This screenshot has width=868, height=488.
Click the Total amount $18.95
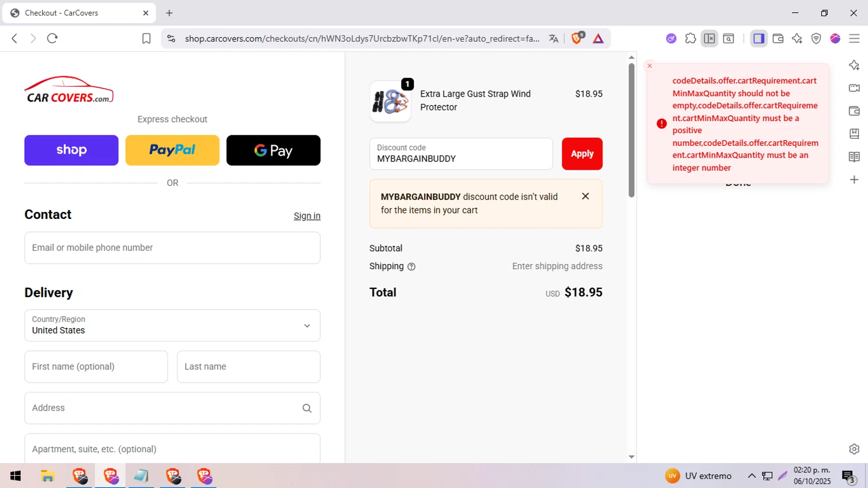click(583, 292)
